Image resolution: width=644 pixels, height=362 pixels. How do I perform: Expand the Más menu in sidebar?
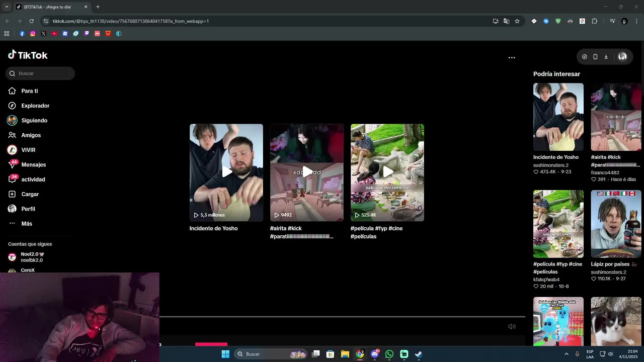point(20,224)
